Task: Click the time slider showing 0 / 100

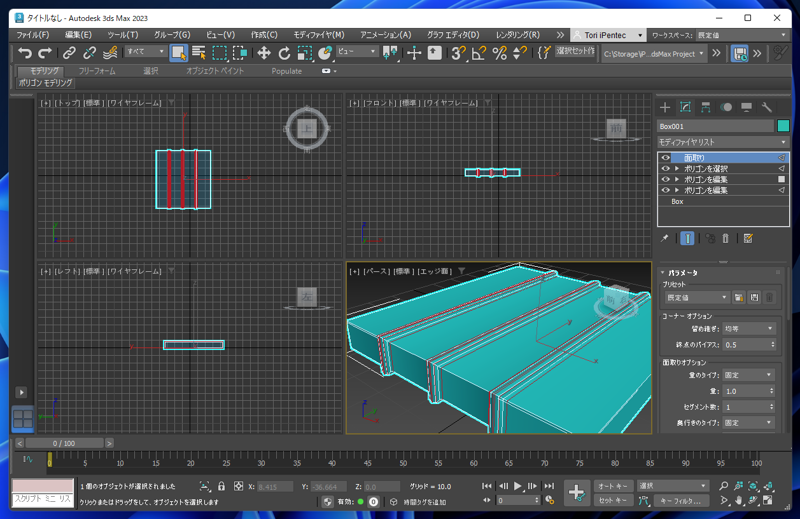Action: coord(64,443)
